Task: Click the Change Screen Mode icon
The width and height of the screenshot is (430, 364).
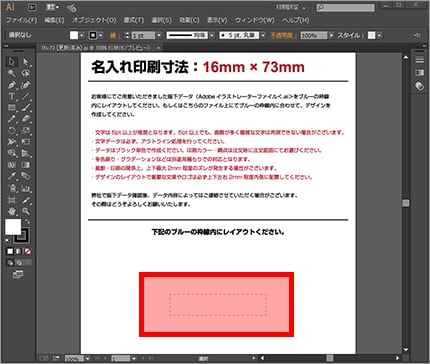Action: pos(18,275)
